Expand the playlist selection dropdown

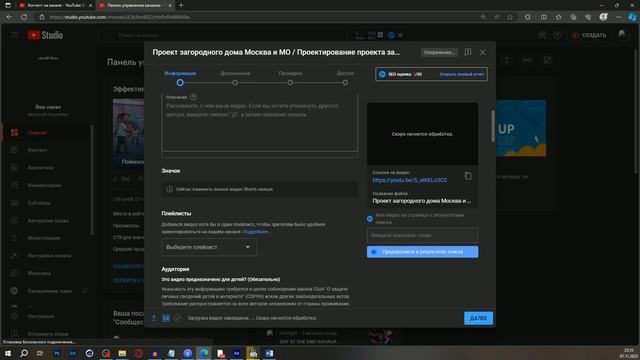(x=209, y=247)
